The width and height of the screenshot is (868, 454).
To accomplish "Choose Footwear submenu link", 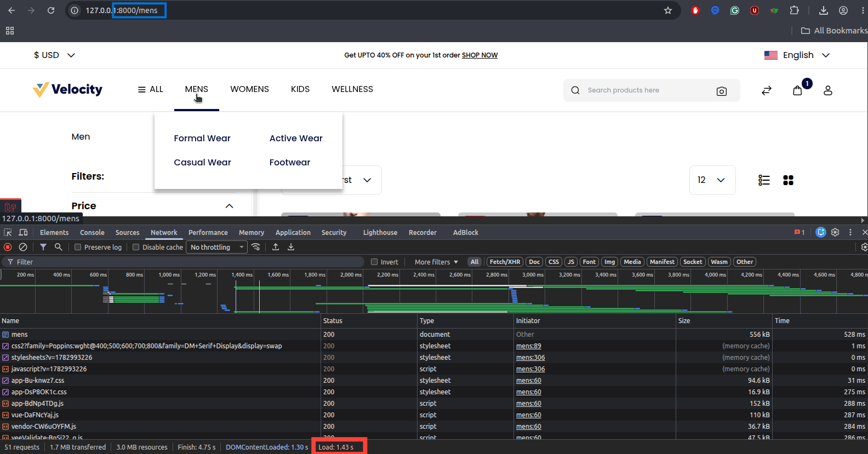I will pos(290,163).
